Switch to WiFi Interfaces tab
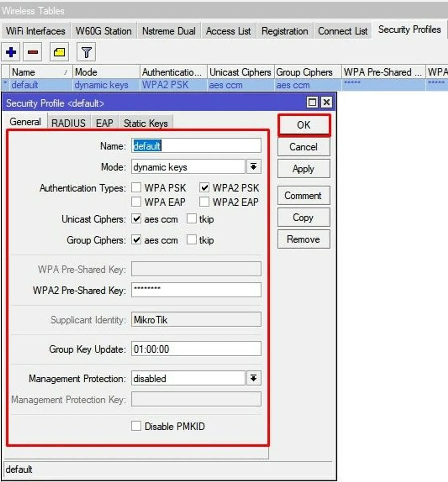 tap(35, 31)
